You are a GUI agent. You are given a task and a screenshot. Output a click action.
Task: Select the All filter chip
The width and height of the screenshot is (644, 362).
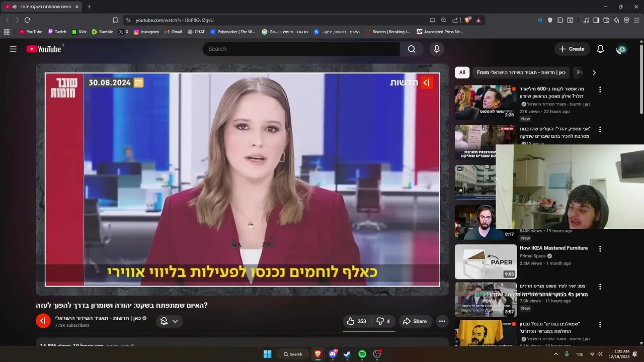pos(462,72)
